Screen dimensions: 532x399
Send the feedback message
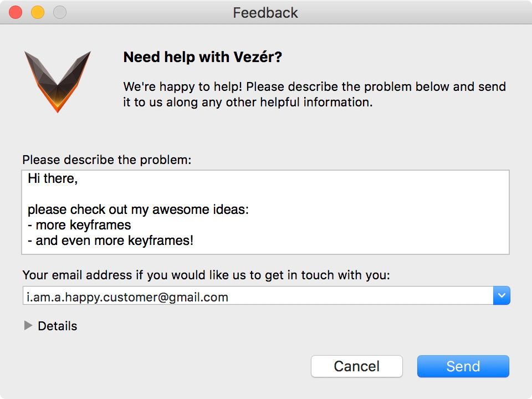463,366
